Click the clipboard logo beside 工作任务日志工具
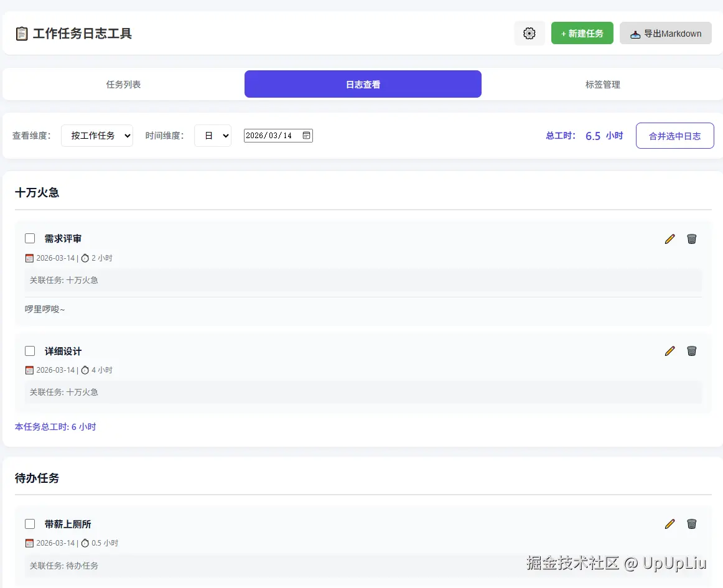This screenshot has width=723, height=588. [x=21, y=34]
